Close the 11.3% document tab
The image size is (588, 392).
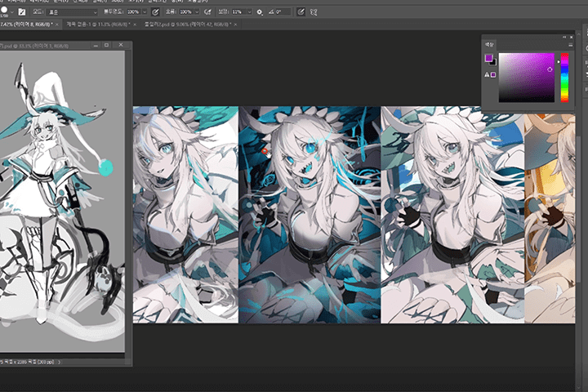point(135,24)
